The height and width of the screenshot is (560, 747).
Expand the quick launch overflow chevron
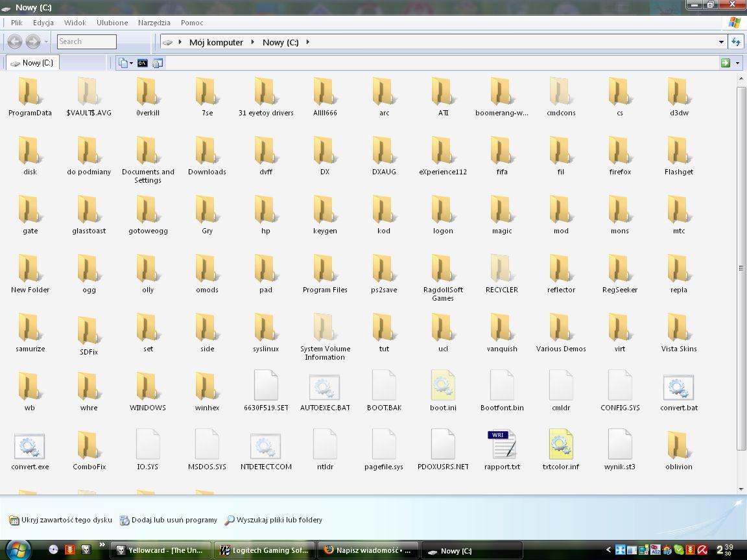[x=102, y=544]
